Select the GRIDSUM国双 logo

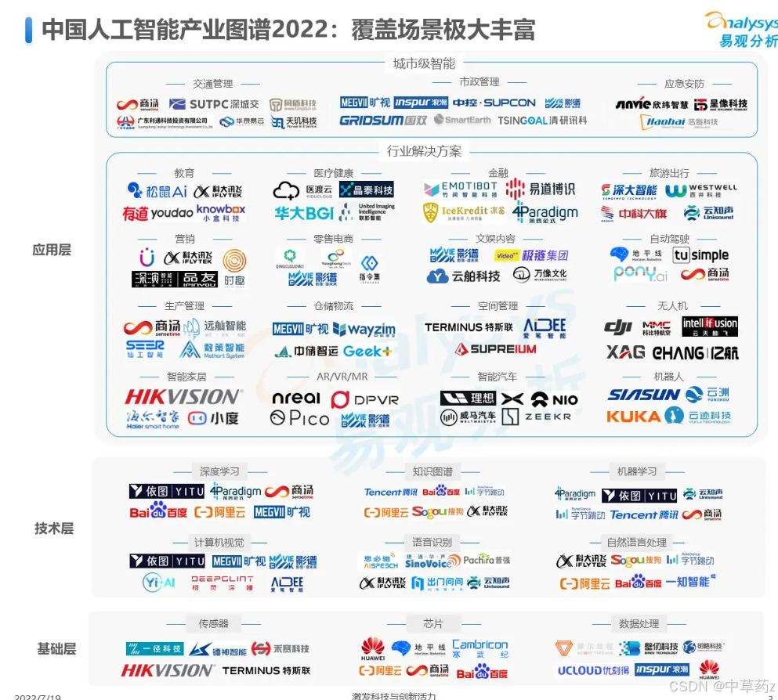(383, 121)
